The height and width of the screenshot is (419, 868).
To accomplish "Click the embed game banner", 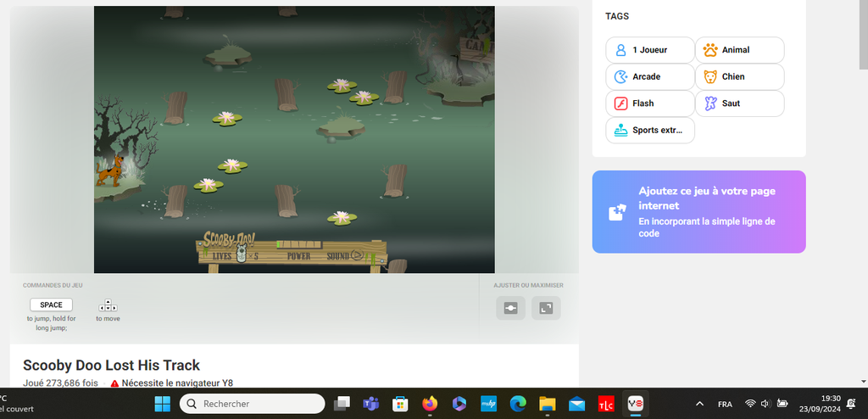I will (x=698, y=212).
